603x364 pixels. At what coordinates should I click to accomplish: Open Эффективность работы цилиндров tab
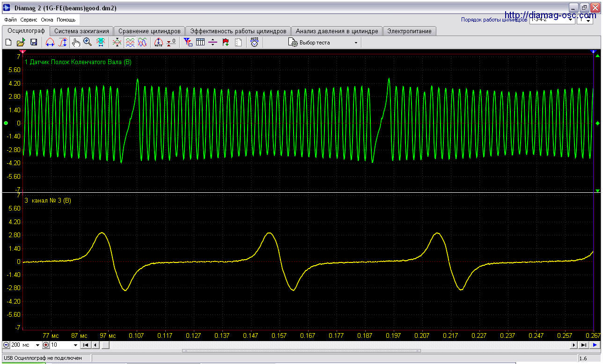[238, 31]
